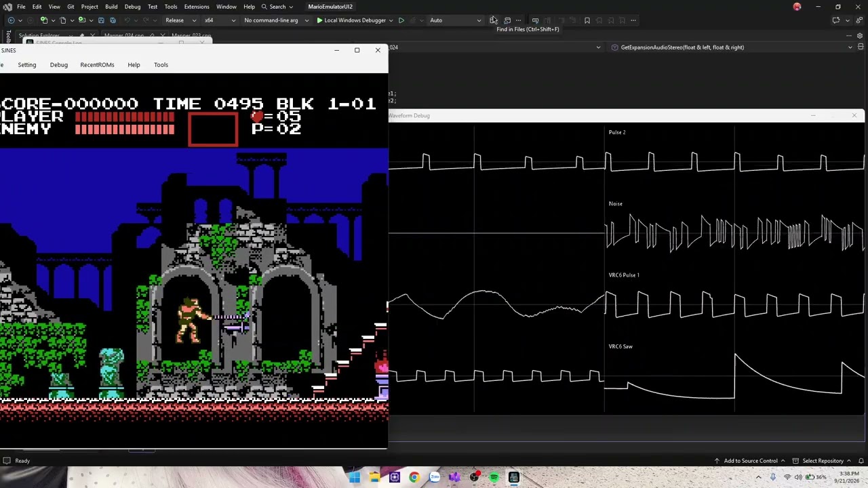Image resolution: width=868 pixels, height=488 pixels.
Task: Click the Noise waveform label
Action: point(616,203)
